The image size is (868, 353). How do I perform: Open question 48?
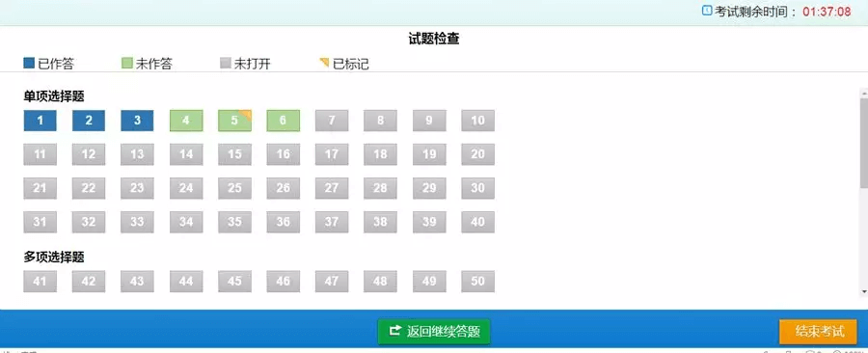(380, 281)
